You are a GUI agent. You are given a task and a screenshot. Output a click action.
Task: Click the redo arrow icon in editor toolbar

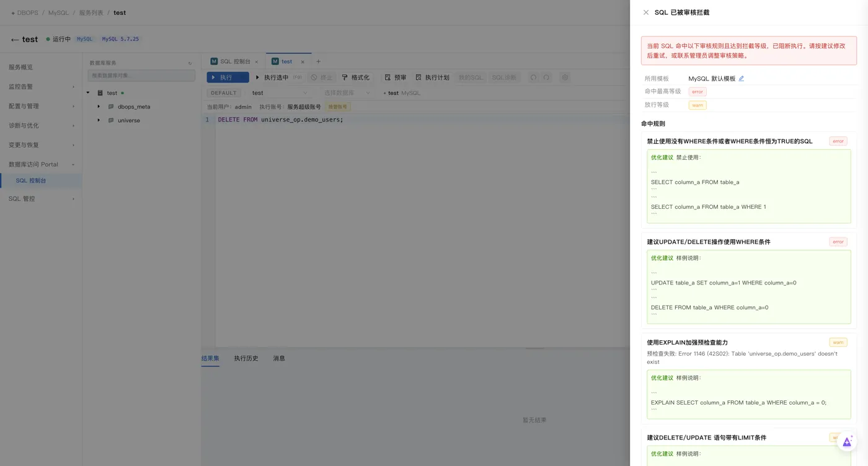click(x=546, y=77)
